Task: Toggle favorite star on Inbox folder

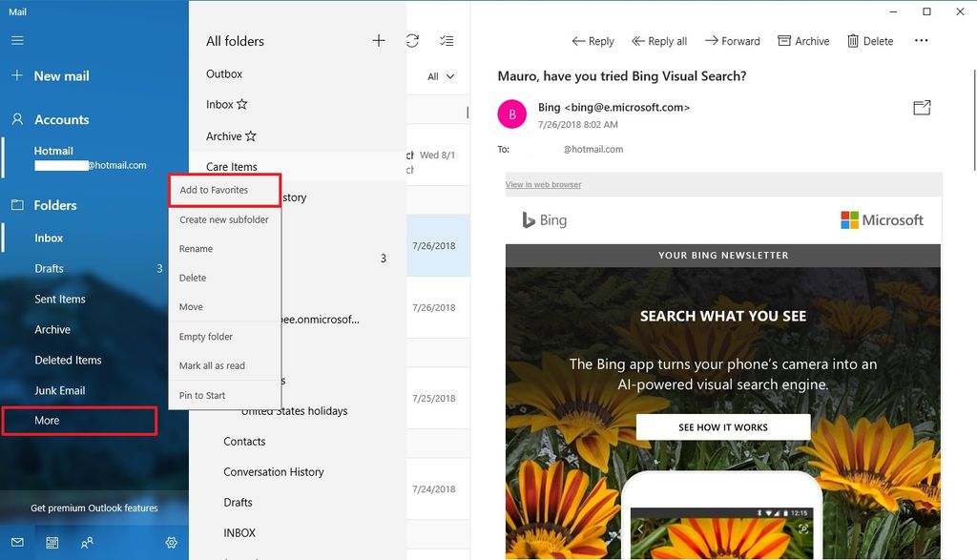Action: point(242,103)
